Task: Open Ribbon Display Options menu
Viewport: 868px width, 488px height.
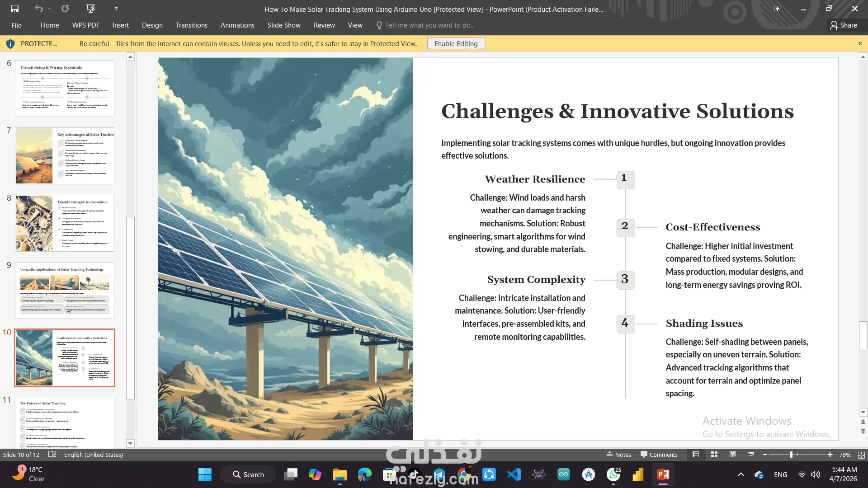Action: [778, 9]
